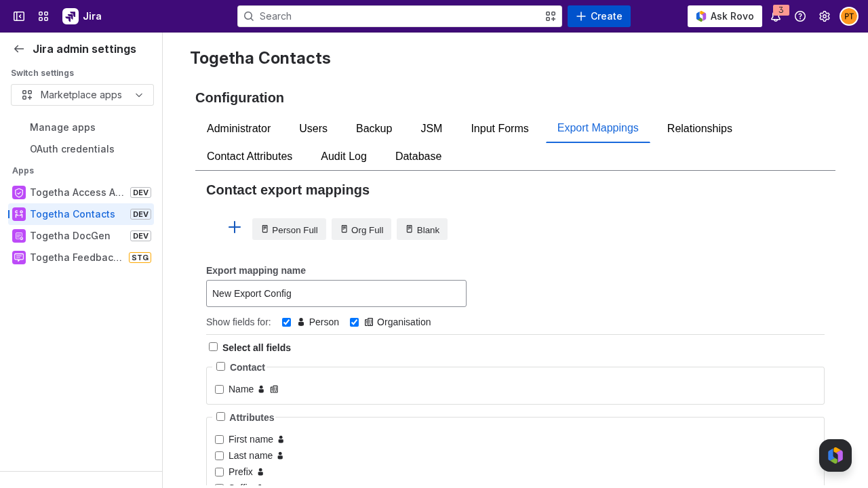Toggle the Person show-fields checkbox

tap(286, 322)
